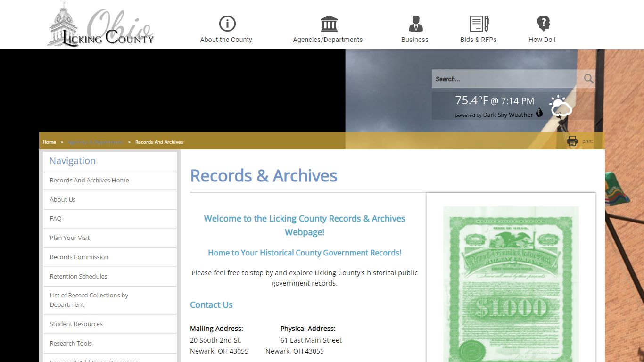Screen dimensions: 644x362
Task: Click Home to Your Historical County Government Records
Action: coord(305,253)
